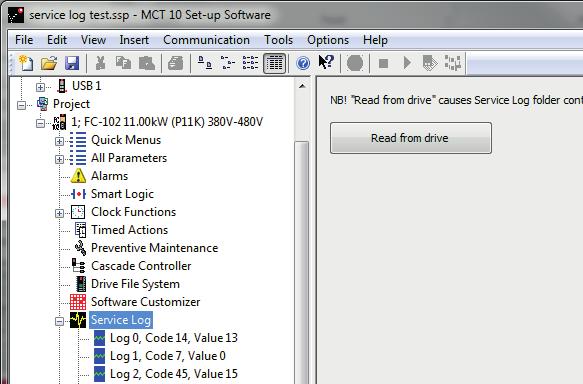The image size is (583, 384).
Task: Expand the USB 1 node
Action: [x=40, y=87]
